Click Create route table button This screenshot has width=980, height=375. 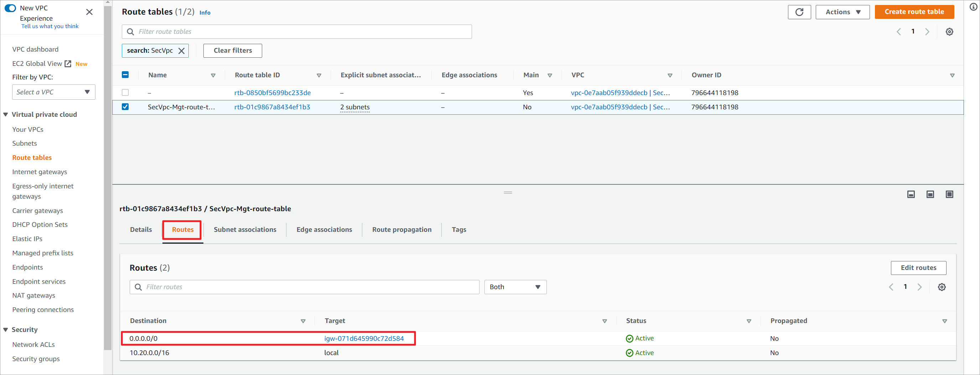click(x=914, y=12)
